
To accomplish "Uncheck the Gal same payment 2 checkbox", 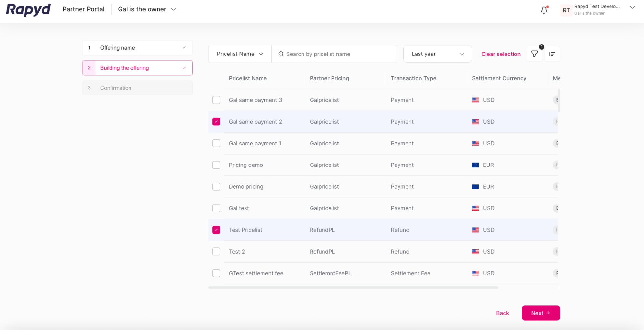I will pyautogui.click(x=216, y=122).
